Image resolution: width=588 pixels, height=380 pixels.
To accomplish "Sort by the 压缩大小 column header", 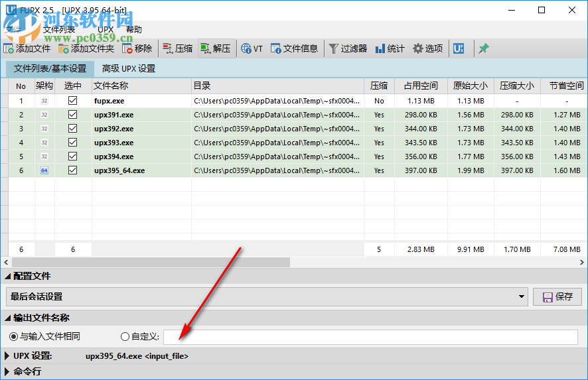I will coord(517,86).
